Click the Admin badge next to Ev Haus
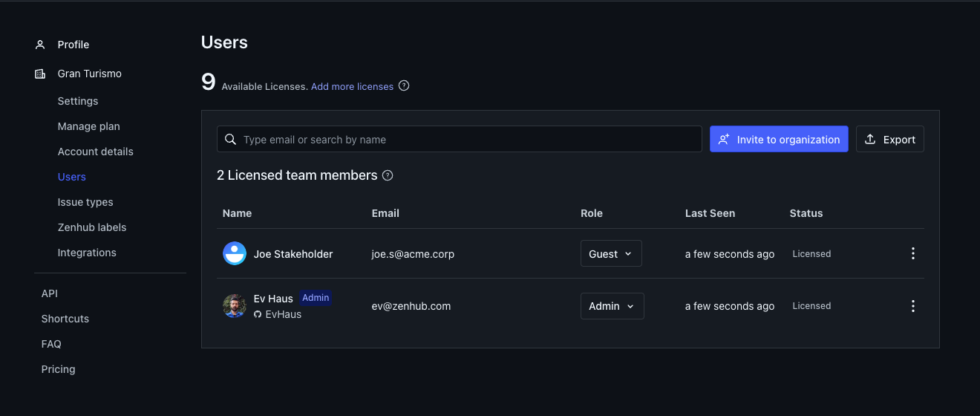 316,298
